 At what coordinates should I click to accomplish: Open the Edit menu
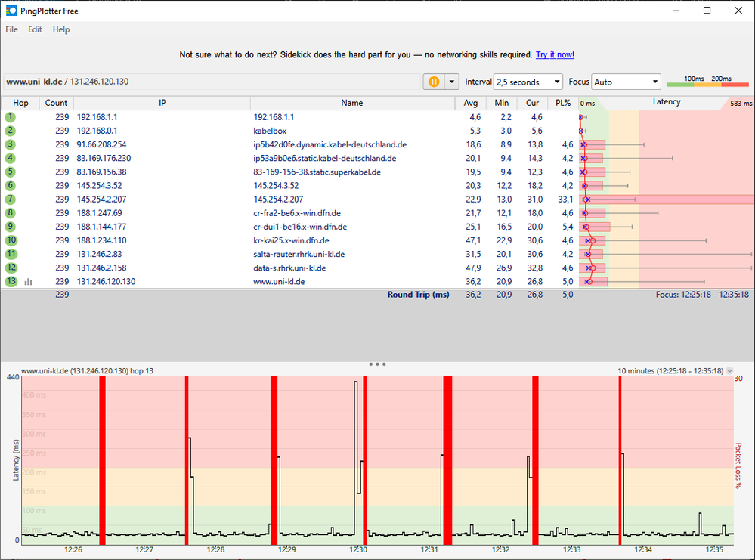point(35,29)
